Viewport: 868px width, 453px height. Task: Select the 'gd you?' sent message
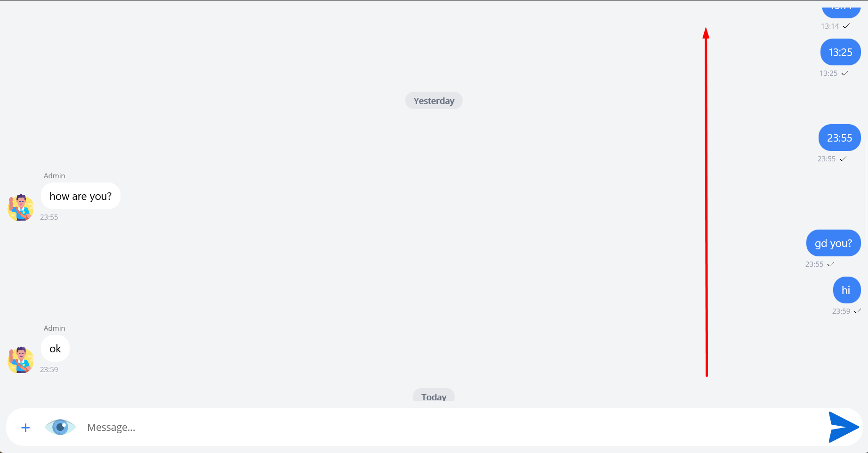833,243
